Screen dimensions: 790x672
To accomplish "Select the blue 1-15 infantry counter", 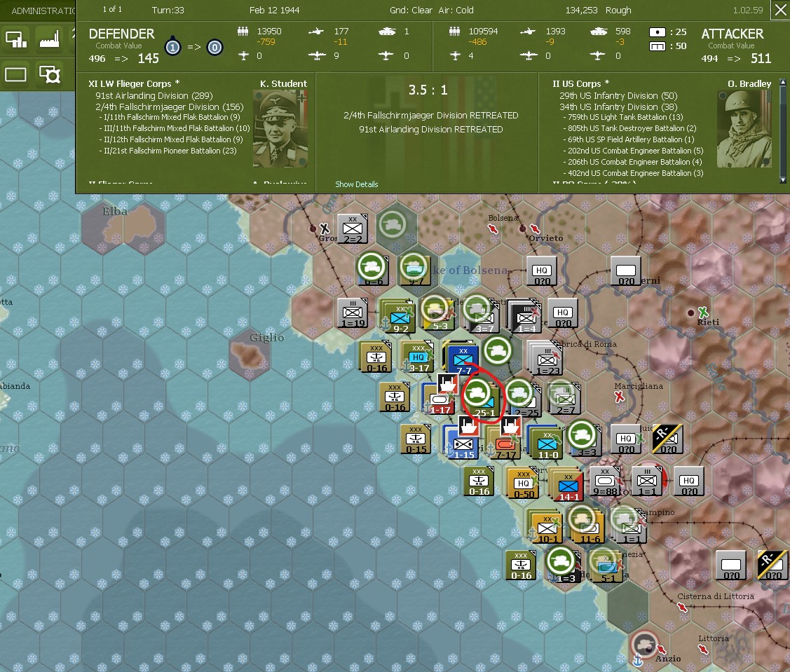I will [x=463, y=444].
